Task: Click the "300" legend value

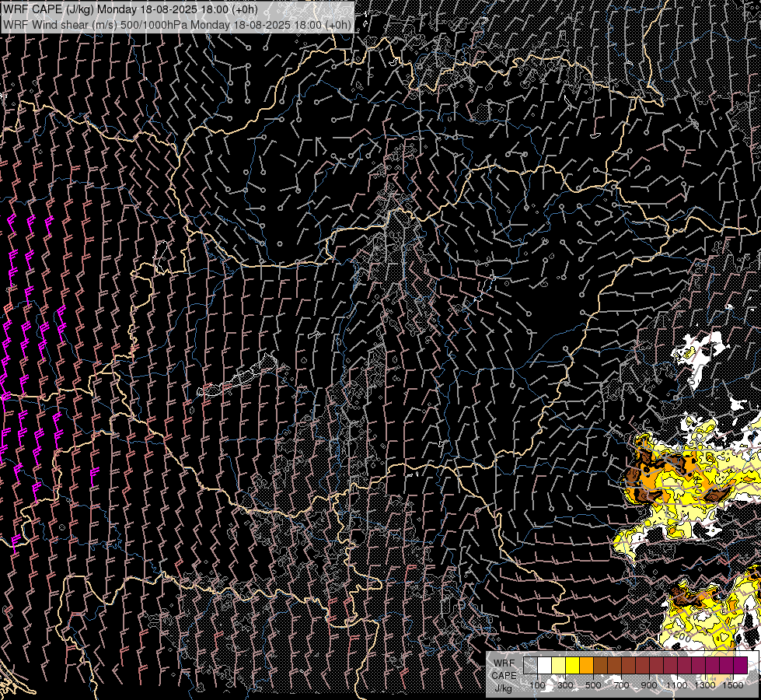Action: (x=565, y=685)
